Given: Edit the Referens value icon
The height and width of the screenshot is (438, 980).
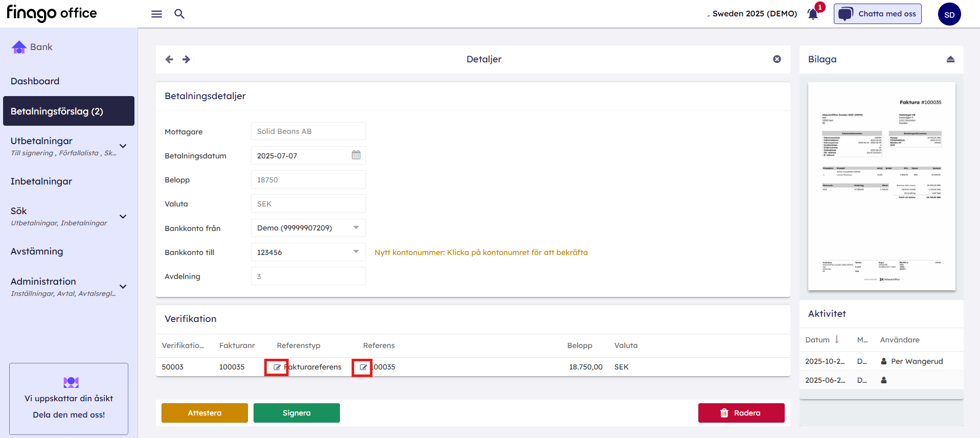Looking at the screenshot, I should click(x=362, y=367).
